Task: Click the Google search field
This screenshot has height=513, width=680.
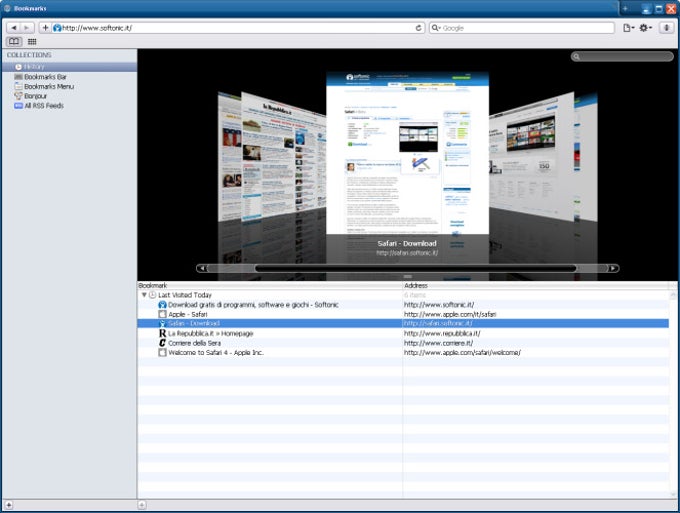Action: [x=522, y=28]
